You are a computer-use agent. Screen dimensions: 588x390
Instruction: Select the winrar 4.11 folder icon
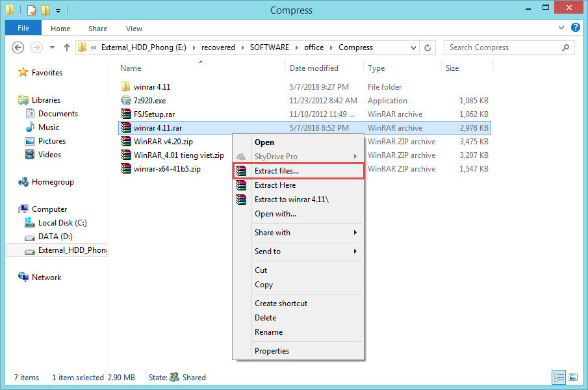click(125, 86)
